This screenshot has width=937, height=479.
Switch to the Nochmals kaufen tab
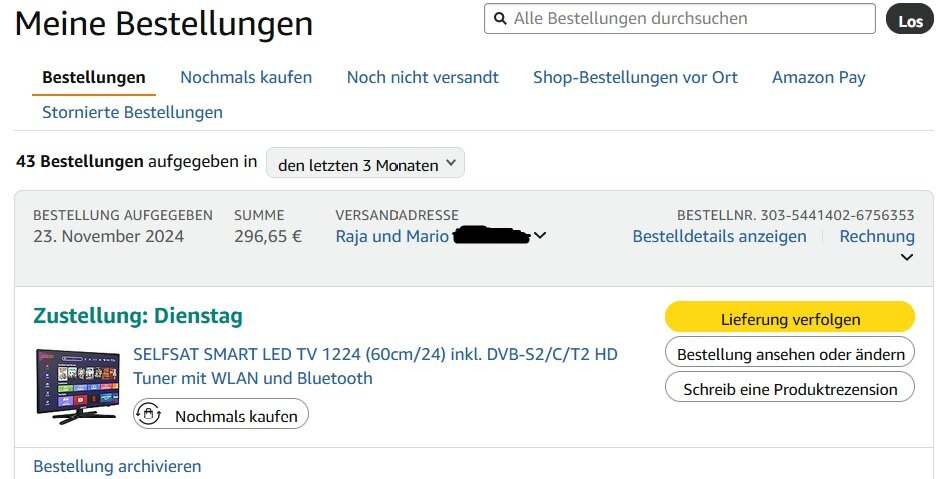(246, 78)
